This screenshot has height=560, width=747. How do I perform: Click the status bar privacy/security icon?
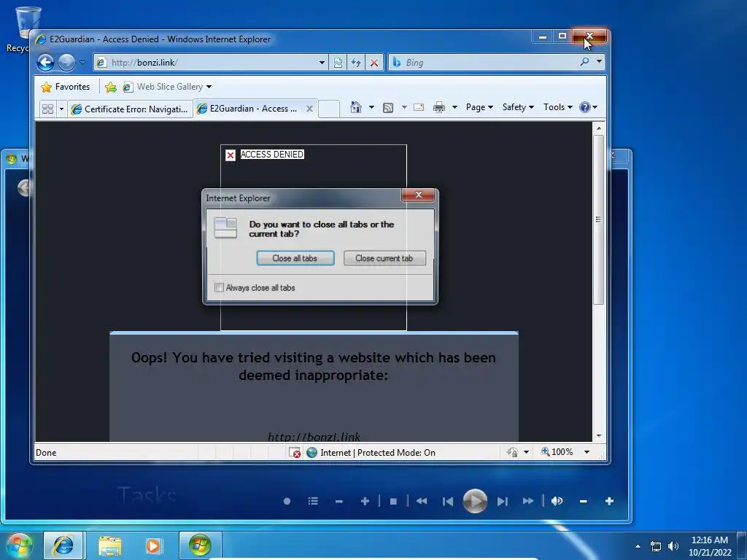click(x=512, y=452)
